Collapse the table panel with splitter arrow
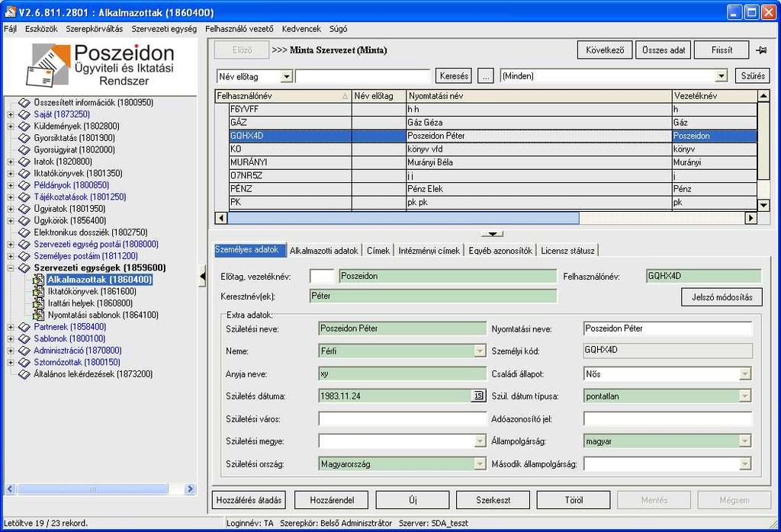 (x=492, y=233)
